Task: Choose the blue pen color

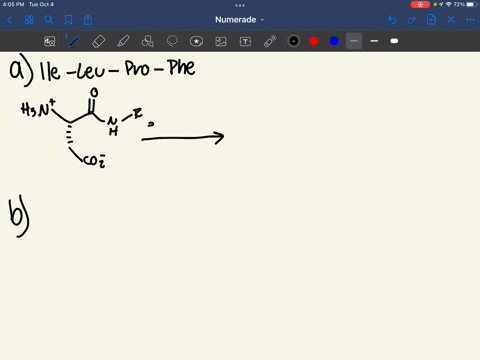Action: 334,41
